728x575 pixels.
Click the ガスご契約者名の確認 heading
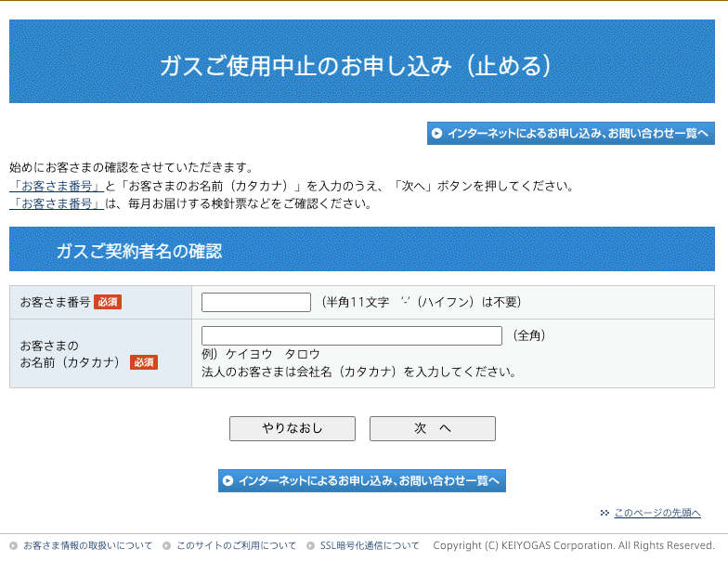tap(139, 251)
